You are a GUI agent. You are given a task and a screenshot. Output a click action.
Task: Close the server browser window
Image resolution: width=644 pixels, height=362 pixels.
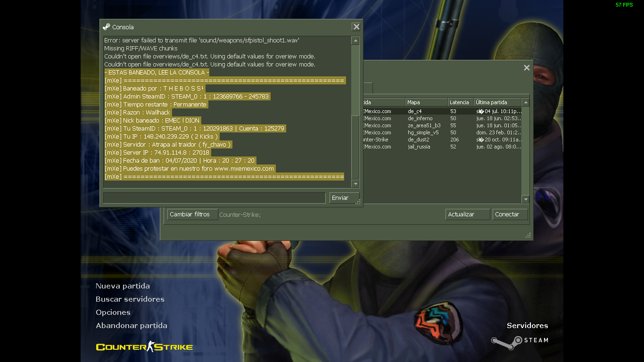pos(527,68)
